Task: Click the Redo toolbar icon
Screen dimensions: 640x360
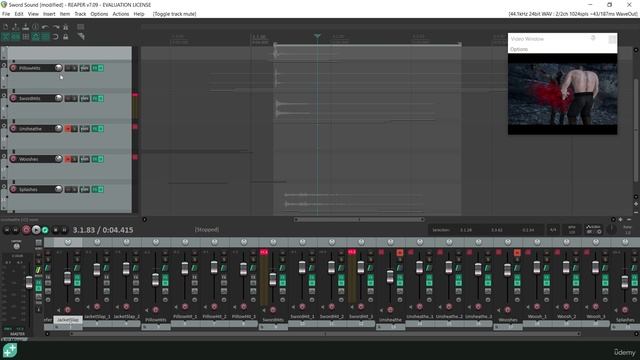Action: (x=56, y=27)
